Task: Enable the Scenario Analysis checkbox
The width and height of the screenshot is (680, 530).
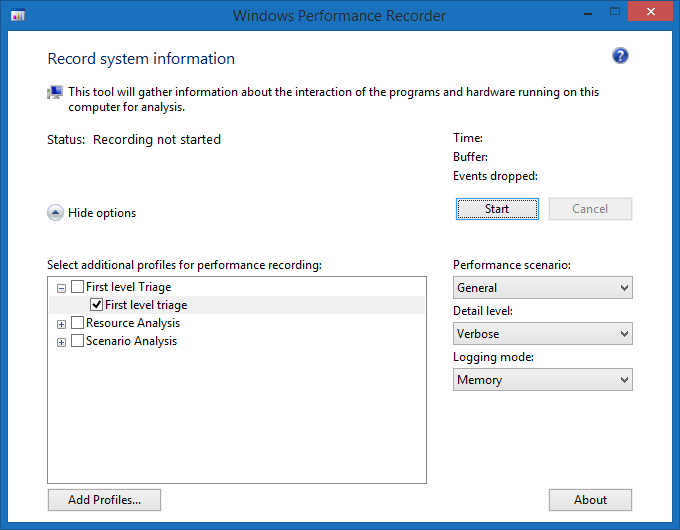Action: (78, 341)
